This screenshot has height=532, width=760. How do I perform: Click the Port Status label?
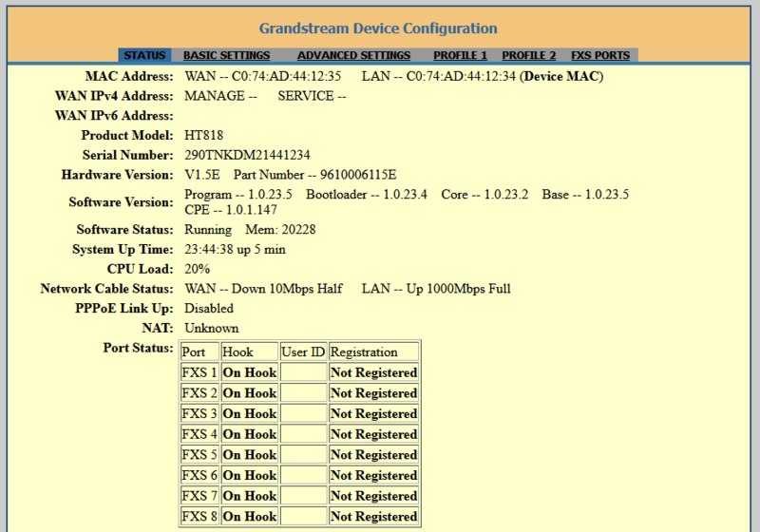138,348
